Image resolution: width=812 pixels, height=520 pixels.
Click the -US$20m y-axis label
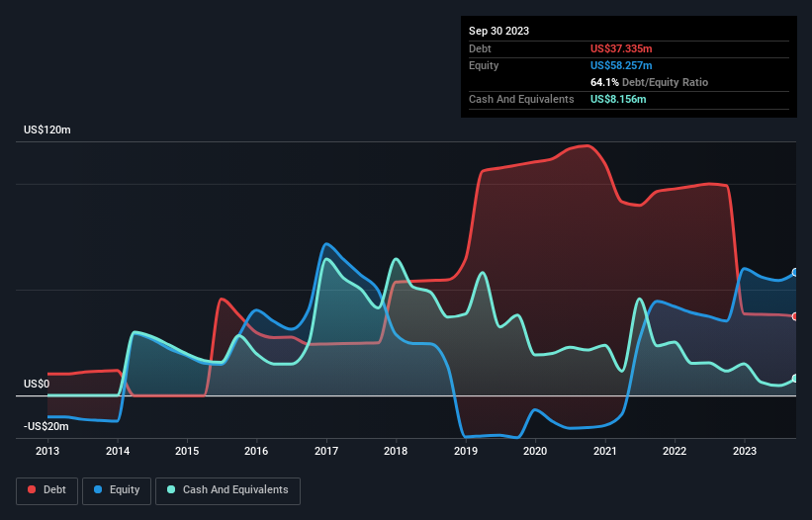(x=46, y=426)
